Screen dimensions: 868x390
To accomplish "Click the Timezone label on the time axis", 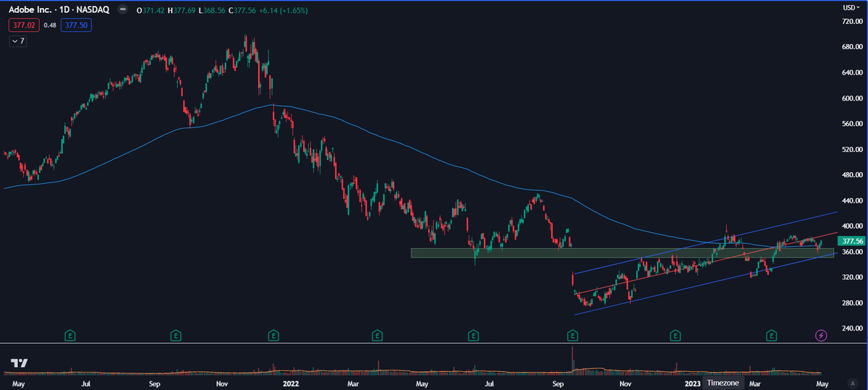I will (723, 383).
